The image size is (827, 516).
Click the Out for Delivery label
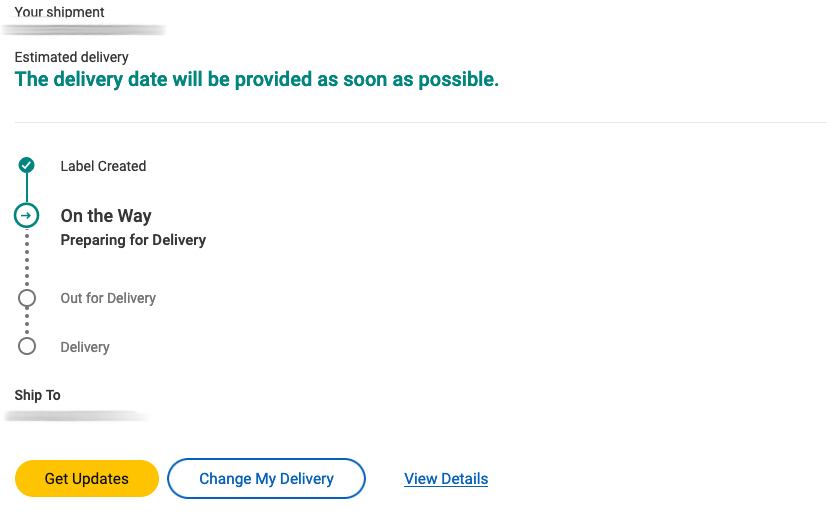click(x=108, y=298)
